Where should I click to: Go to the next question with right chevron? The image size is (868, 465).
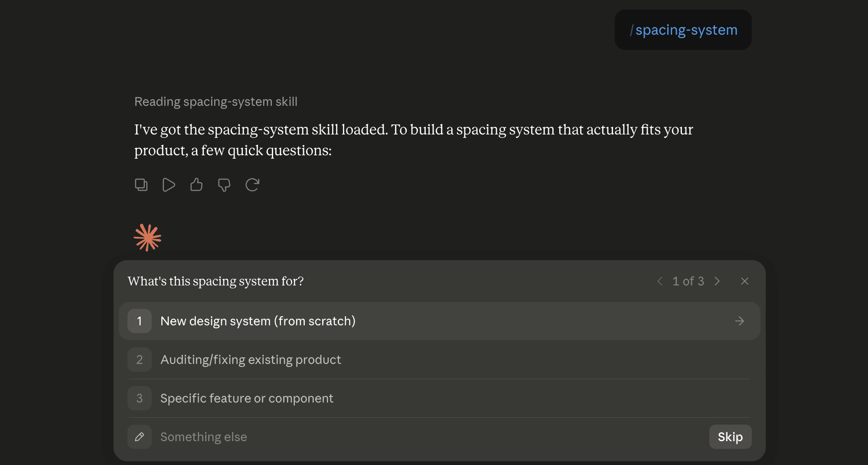click(717, 281)
